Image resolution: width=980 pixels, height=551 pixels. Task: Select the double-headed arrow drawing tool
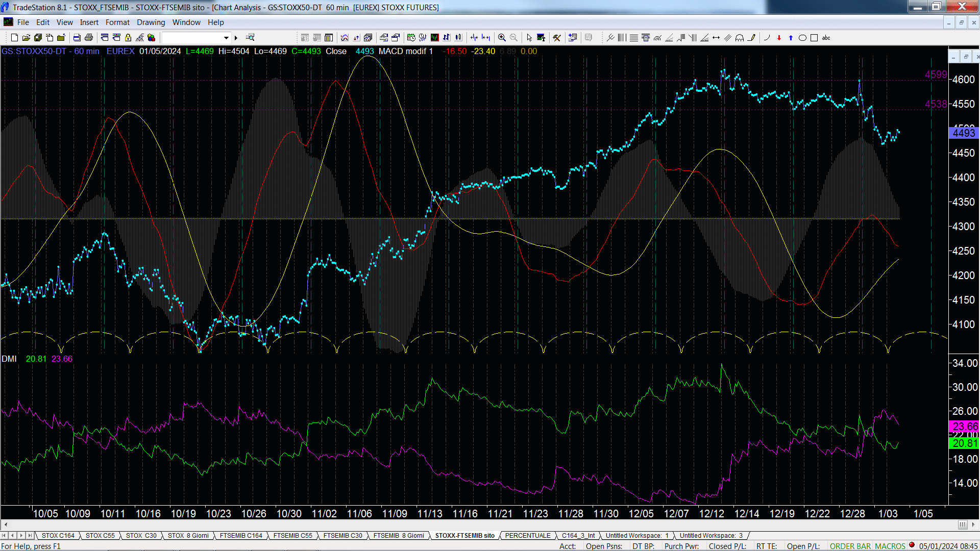(x=716, y=38)
